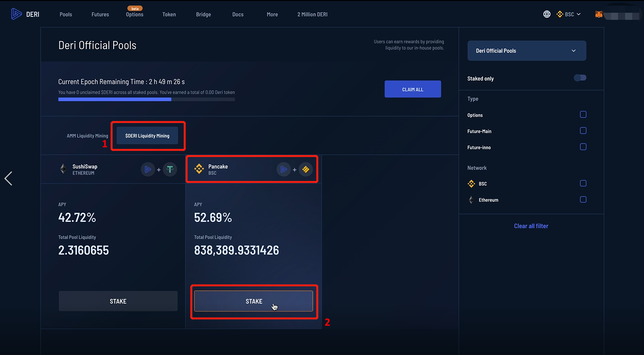Click STAKE on the SushiSwap pool
Screen dimensions: 644x355
pyautogui.click(x=118, y=301)
